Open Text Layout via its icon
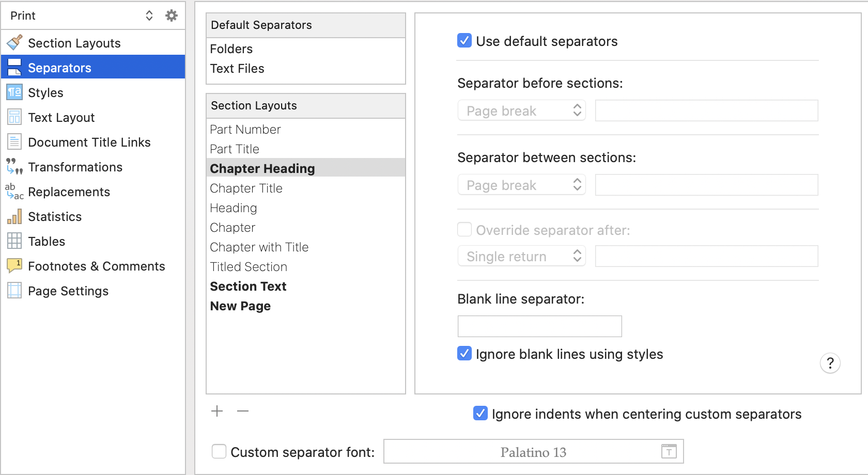Screen dimensions: 868x475 coord(14,117)
